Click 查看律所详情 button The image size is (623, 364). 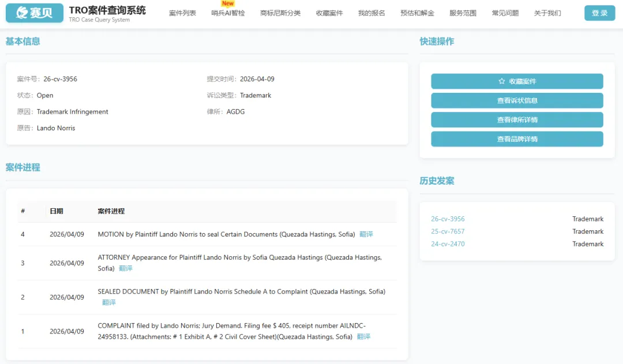(517, 120)
